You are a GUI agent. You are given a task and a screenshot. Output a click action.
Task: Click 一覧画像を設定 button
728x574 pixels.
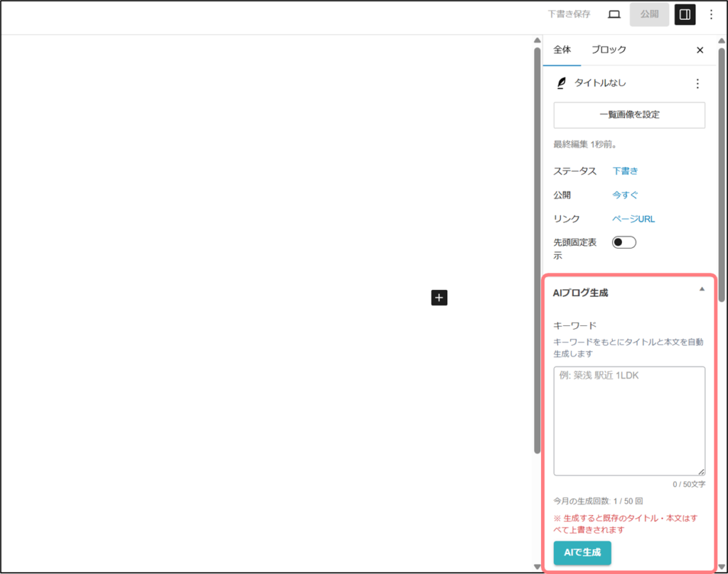[x=629, y=115]
